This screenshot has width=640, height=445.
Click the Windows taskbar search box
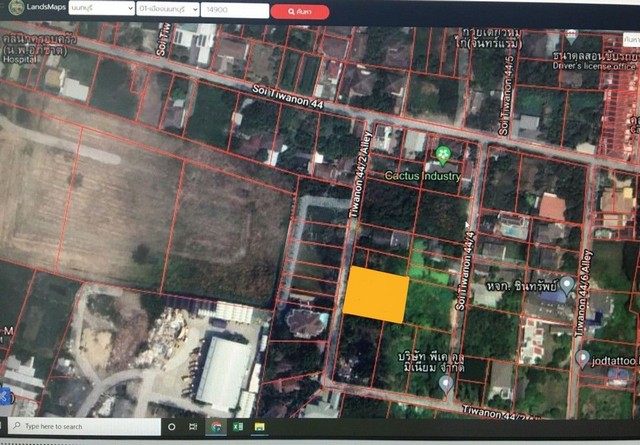pos(80,426)
